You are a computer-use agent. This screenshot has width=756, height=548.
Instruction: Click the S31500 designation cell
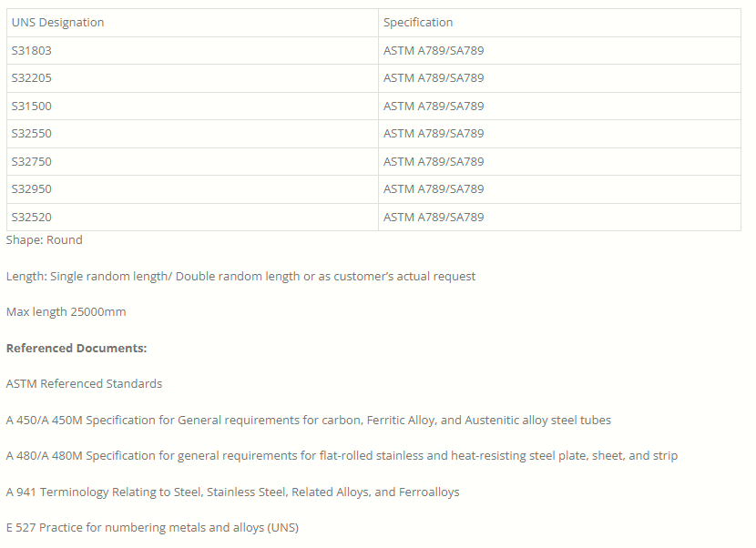[32, 107]
